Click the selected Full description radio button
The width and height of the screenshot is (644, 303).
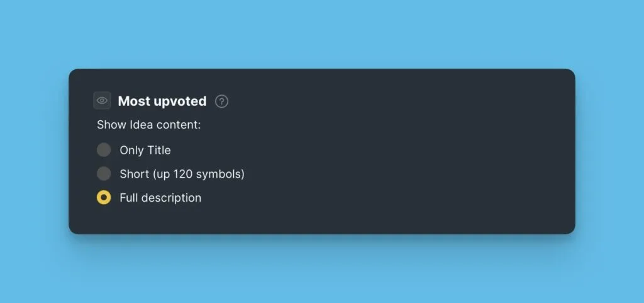pos(104,198)
